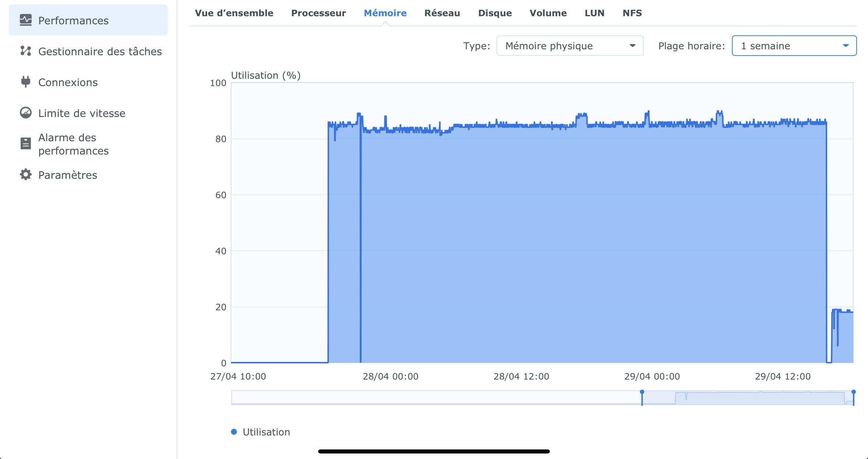Click the Connexions plug icon
The height and width of the screenshot is (459, 868).
26,82
